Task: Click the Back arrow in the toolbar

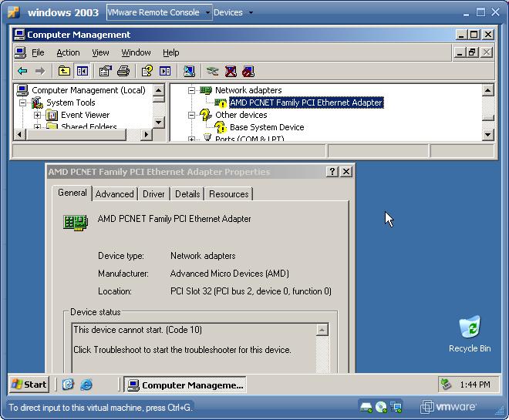Action: (x=22, y=71)
